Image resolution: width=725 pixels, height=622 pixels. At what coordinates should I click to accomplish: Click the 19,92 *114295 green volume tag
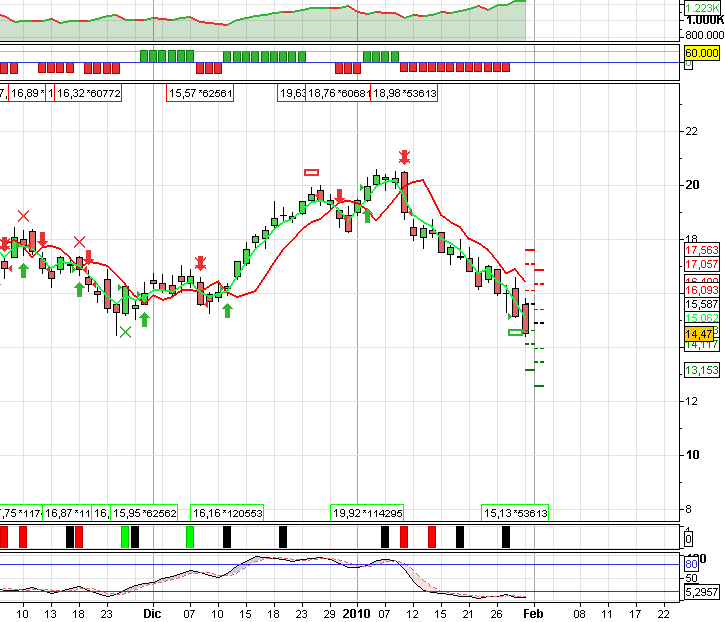[x=366, y=512]
